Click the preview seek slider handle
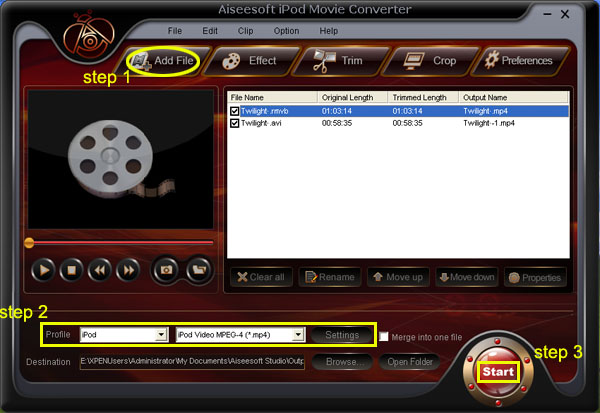Screen dimensions: 600x413 29,242
